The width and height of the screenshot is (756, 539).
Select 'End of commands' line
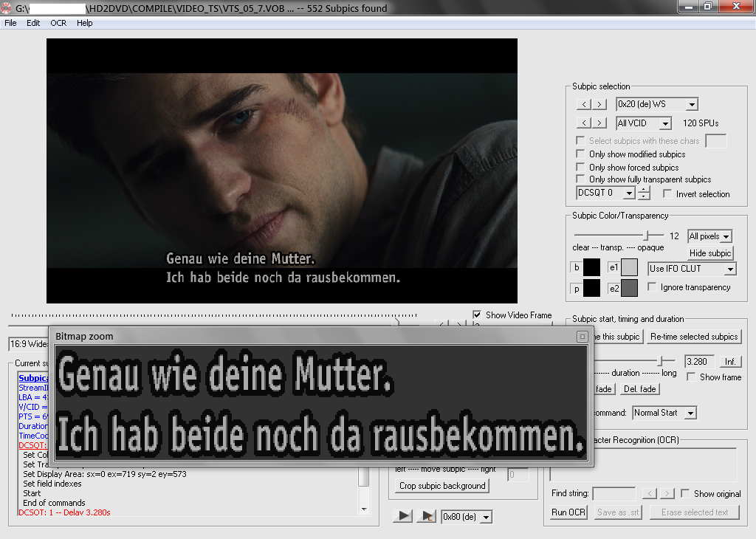click(54, 503)
